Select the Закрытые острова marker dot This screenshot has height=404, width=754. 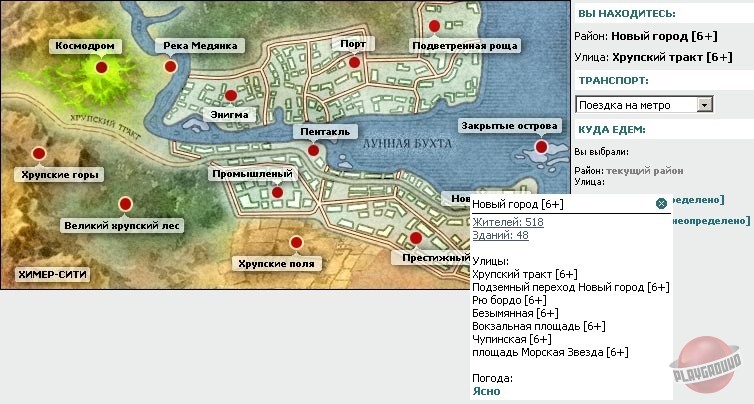coord(541,146)
